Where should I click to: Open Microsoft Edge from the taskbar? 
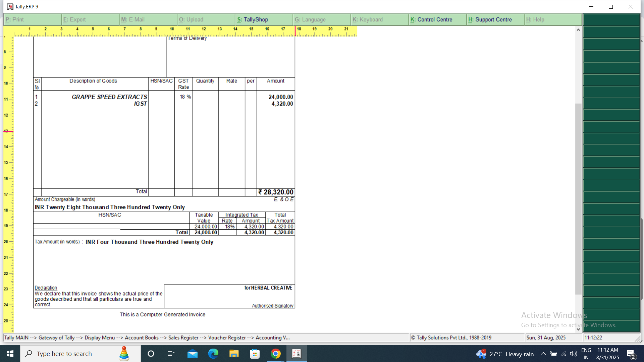213,354
